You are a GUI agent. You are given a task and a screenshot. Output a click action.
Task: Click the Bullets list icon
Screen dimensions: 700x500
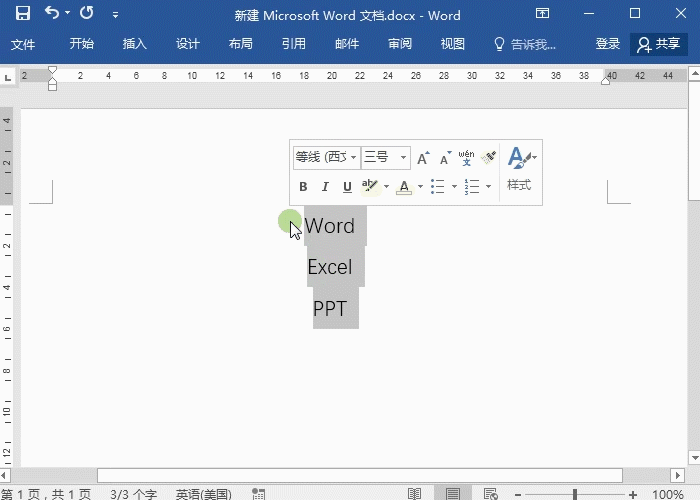click(x=438, y=187)
